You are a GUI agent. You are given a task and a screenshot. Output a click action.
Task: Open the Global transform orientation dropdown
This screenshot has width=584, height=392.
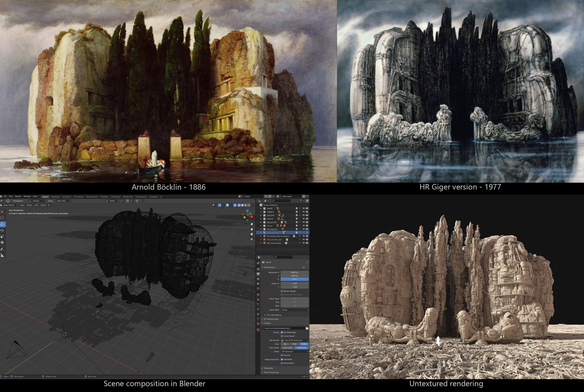(x=112, y=201)
